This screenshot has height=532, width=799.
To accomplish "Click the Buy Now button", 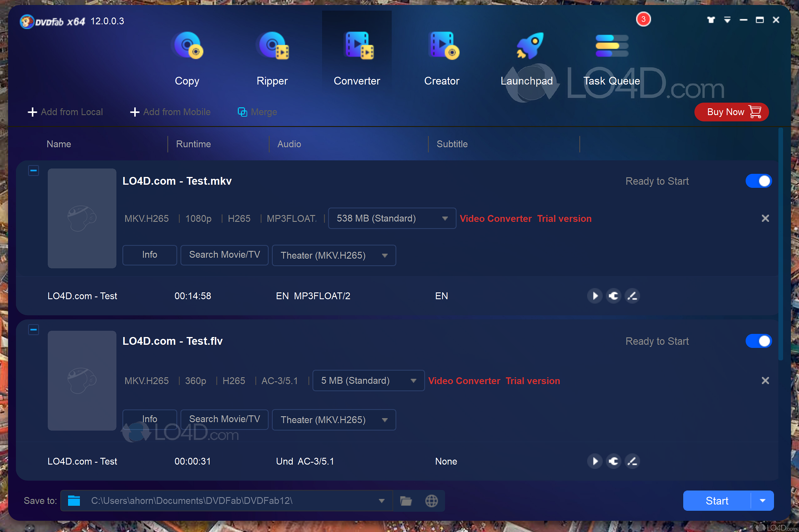I will [x=731, y=112].
